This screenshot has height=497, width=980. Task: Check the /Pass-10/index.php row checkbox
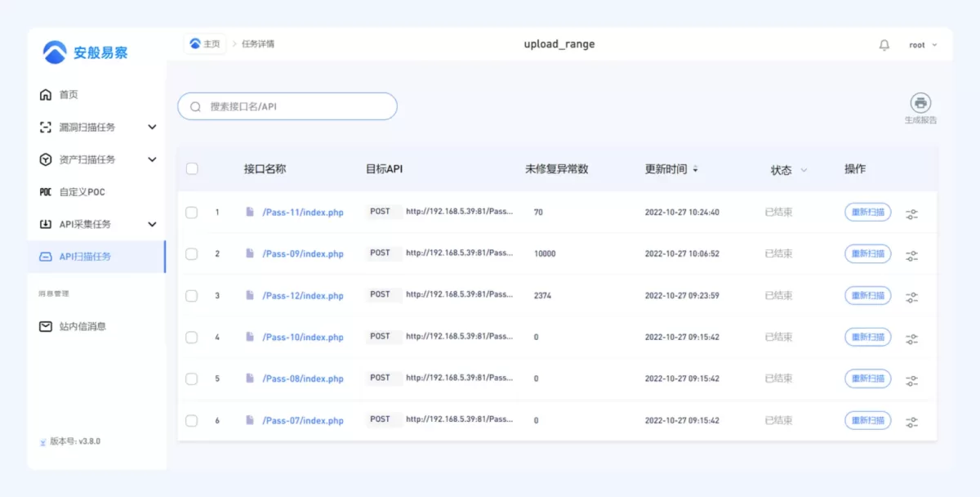pos(191,338)
